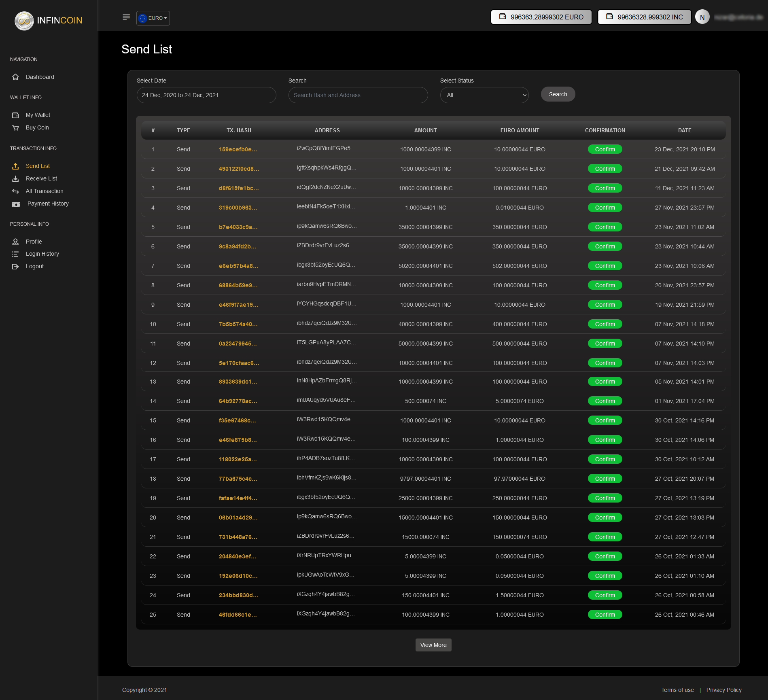The height and width of the screenshot is (700, 768).
Task: Click the Dashboard home icon
Action: point(15,77)
